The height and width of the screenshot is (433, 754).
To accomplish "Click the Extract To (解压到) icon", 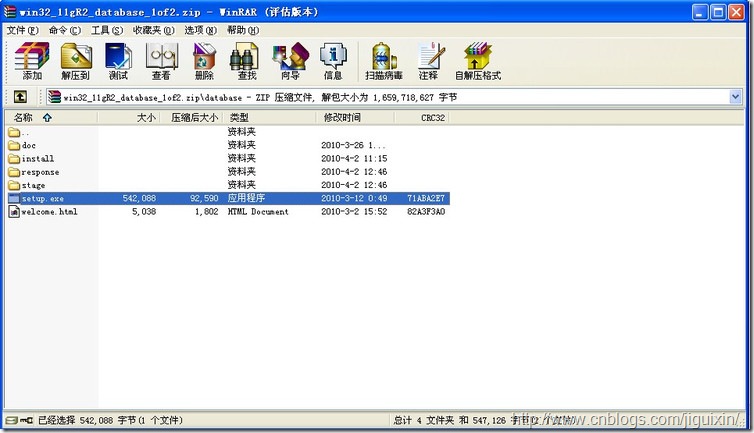I will click(75, 61).
